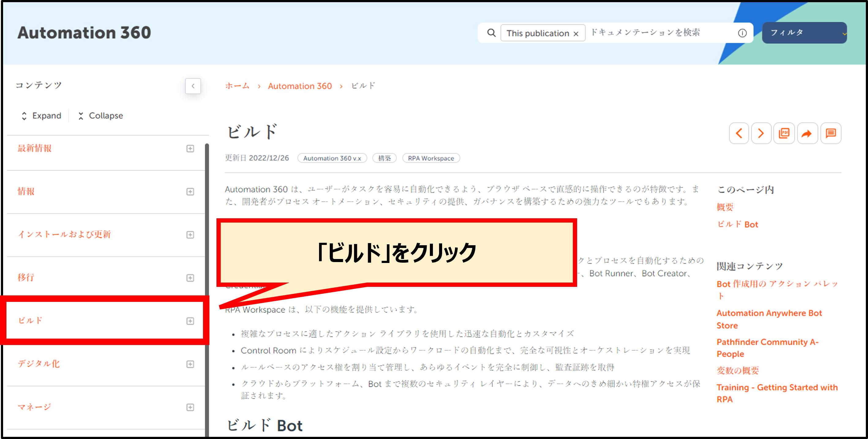Image resolution: width=868 pixels, height=439 pixels.
Task: Open 変数の概要 related link
Action: coord(738,370)
